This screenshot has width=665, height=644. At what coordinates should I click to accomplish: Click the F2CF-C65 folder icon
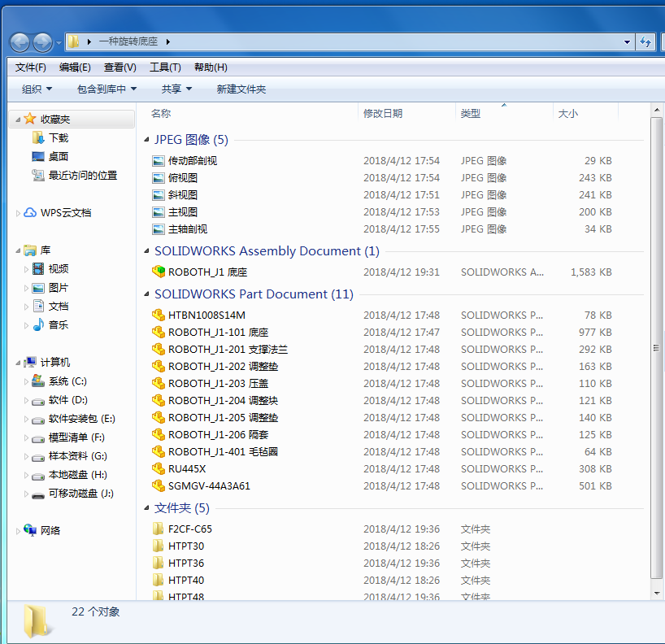(x=158, y=529)
